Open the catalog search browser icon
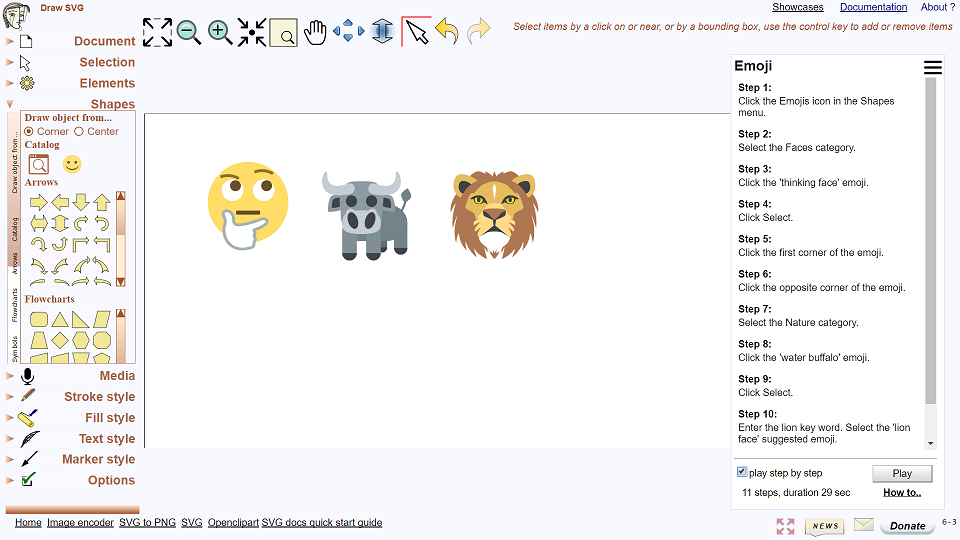The image size is (960, 540). [x=39, y=165]
